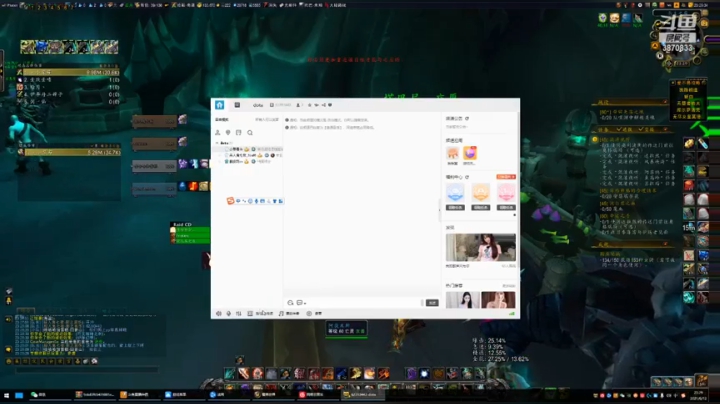
Task: Click the dark square icon beside home
Action: [237, 105]
